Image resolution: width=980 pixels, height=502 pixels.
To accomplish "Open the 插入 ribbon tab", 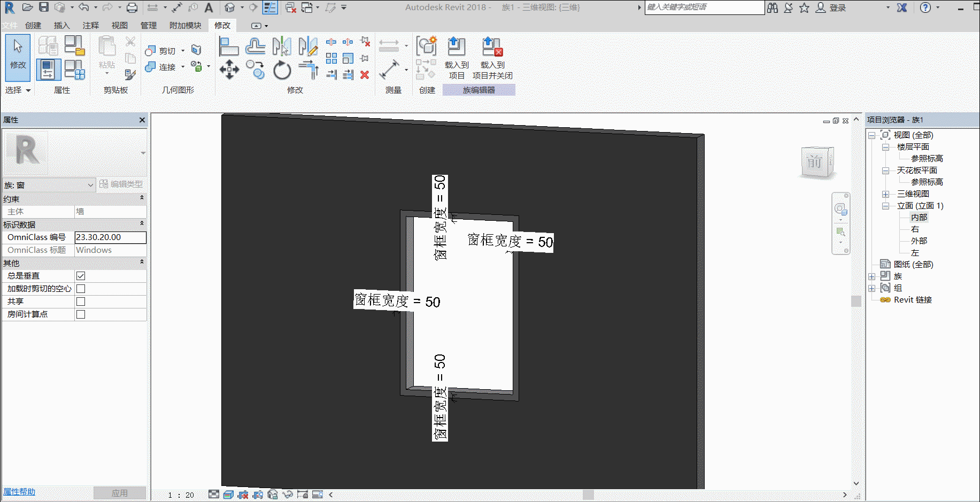I will tap(62, 25).
